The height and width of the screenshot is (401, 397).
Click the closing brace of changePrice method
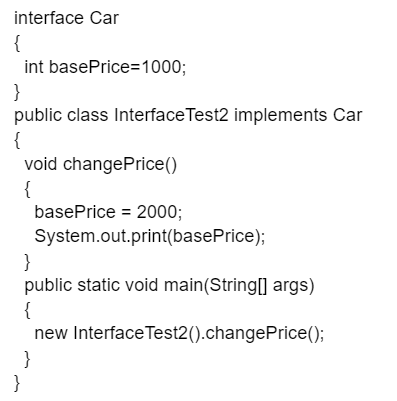[x=27, y=262]
